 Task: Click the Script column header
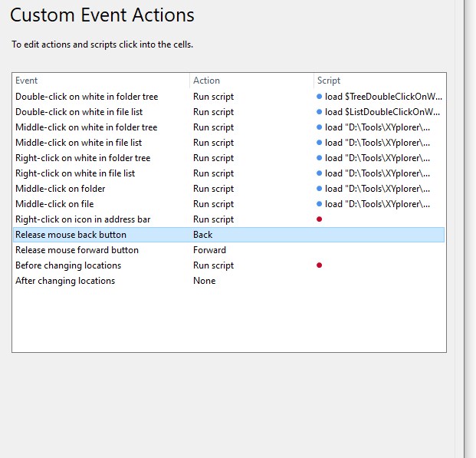(328, 81)
